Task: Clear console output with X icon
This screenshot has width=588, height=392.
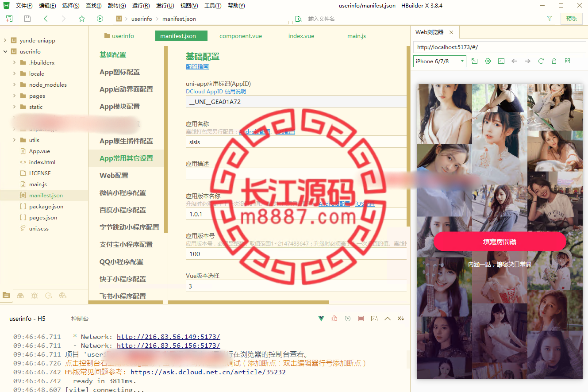Action: (401, 319)
